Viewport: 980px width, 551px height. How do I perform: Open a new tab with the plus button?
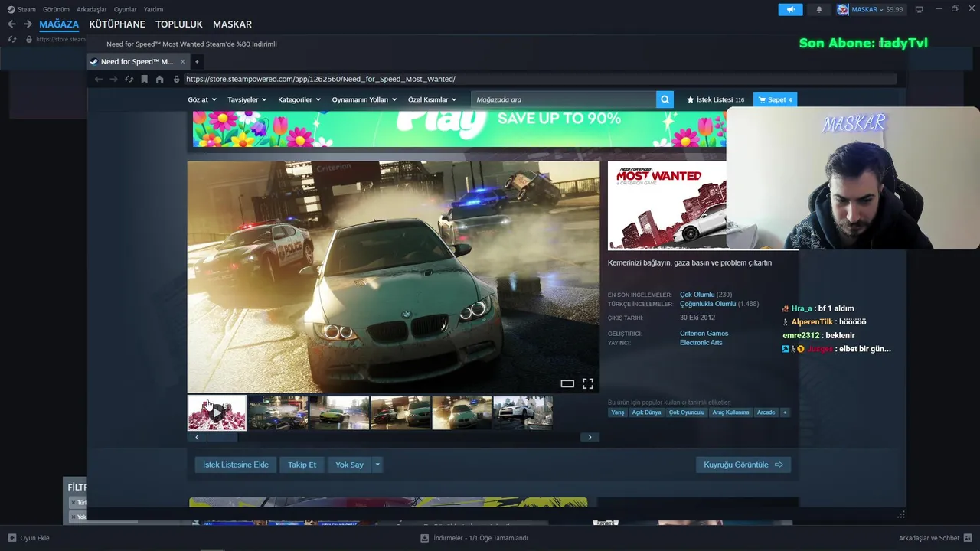click(x=197, y=61)
